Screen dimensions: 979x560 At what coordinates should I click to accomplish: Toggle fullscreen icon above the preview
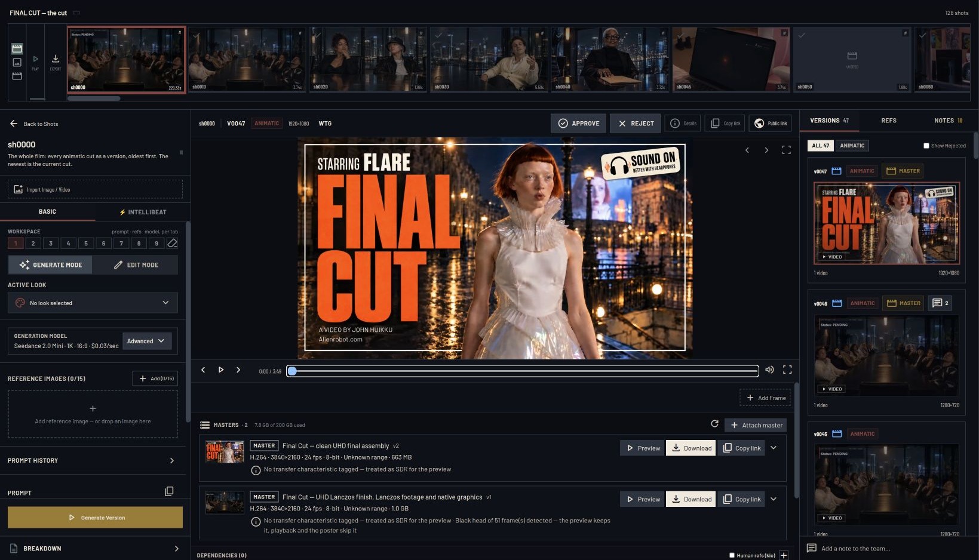786,150
